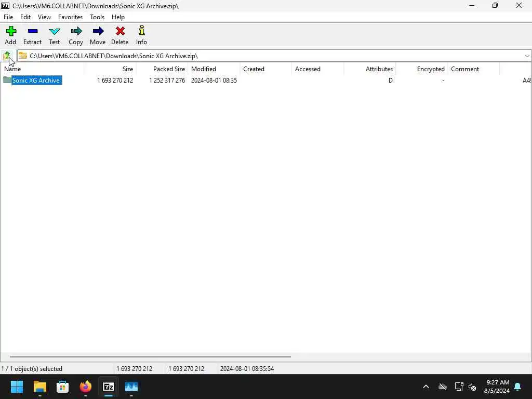Viewport: 532px width, 399px height.
Task: Open the File menu
Action: tap(8, 17)
